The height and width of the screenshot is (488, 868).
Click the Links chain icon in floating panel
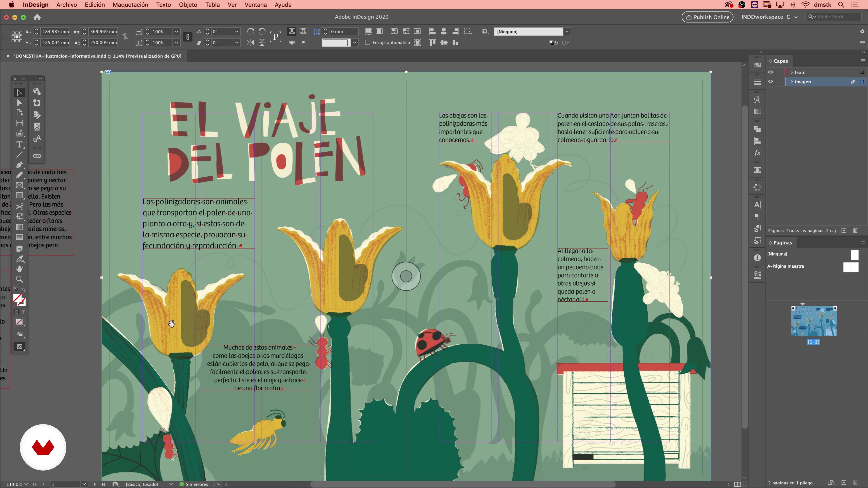tap(37, 156)
